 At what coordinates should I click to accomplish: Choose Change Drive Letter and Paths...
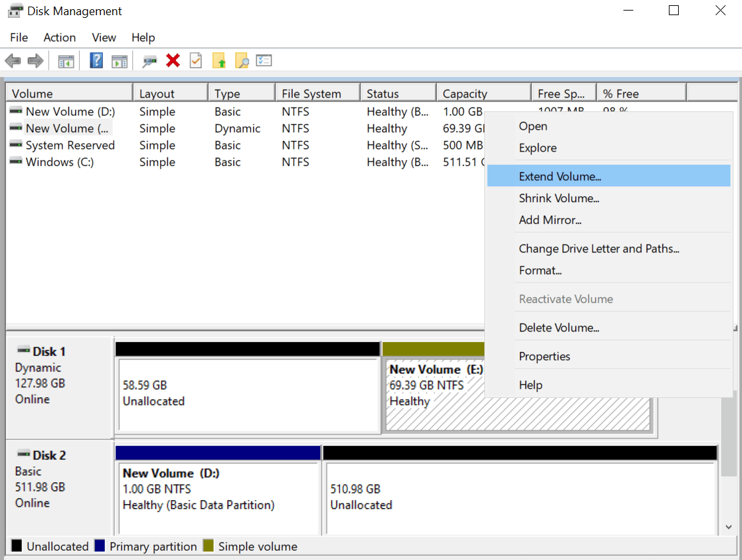[608, 249]
